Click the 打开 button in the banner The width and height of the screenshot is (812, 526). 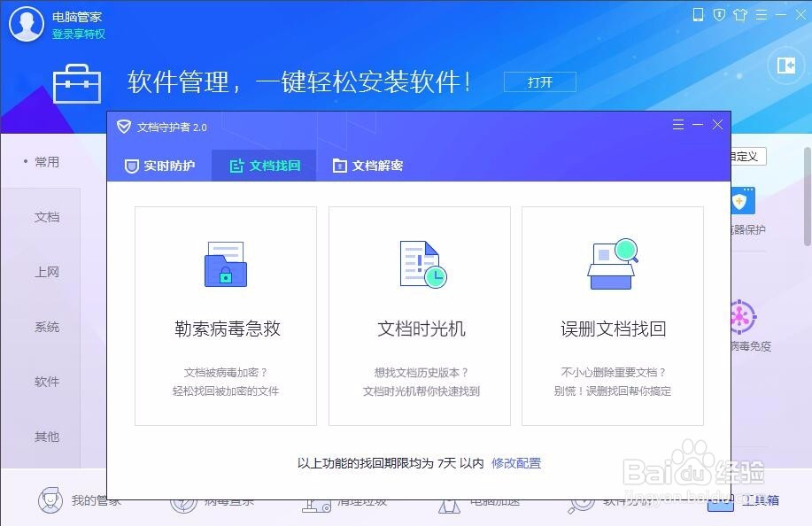(x=539, y=82)
